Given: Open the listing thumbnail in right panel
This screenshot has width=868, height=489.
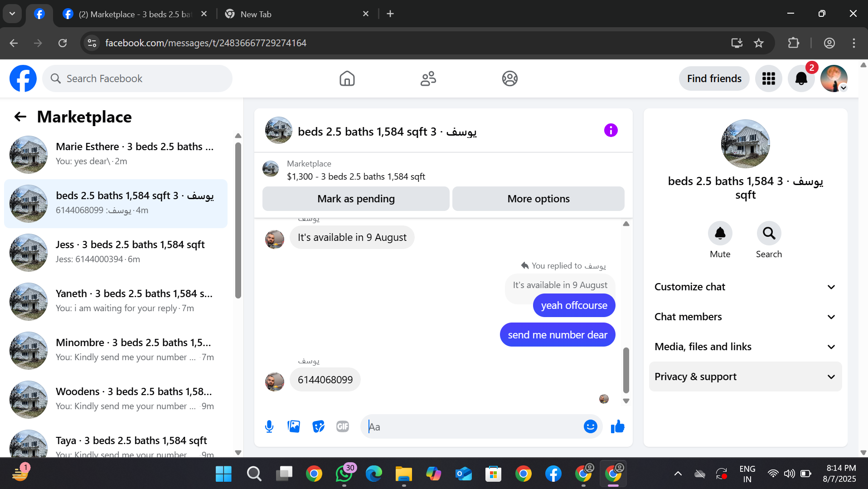Looking at the screenshot, I should (x=745, y=144).
